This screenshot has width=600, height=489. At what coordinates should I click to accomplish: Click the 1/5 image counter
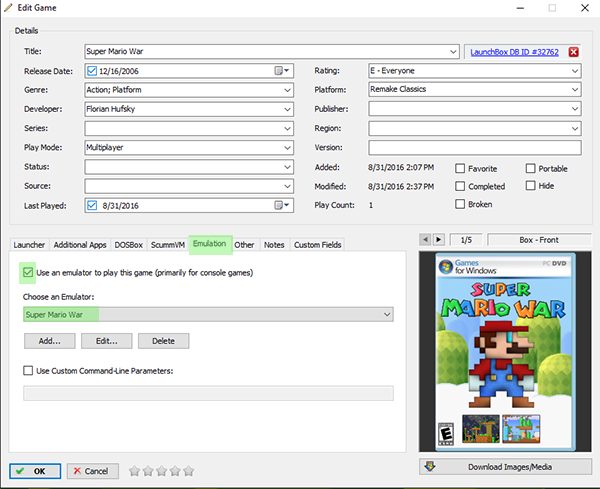pyautogui.click(x=466, y=240)
